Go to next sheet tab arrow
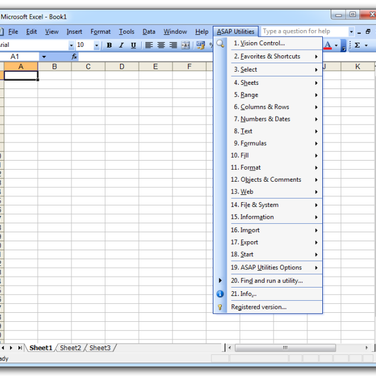The image size is (376, 376). click(11, 348)
